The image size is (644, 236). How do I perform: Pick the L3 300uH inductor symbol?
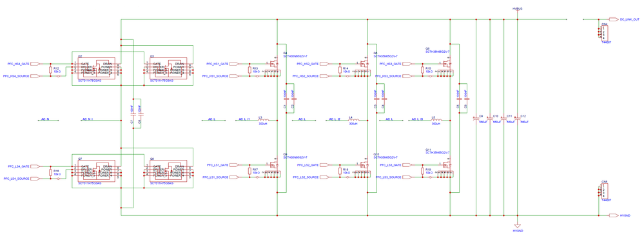263,120
